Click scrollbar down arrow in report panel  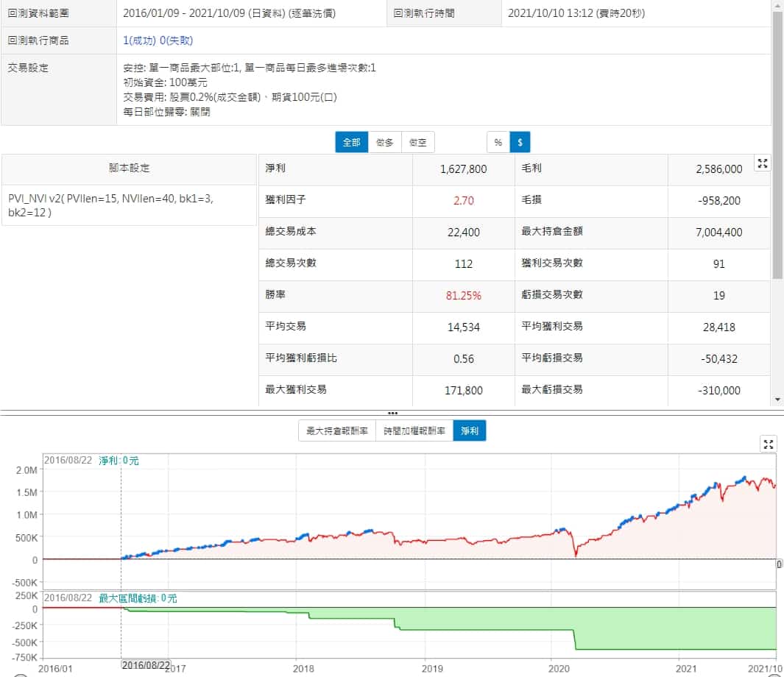point(777,399)
